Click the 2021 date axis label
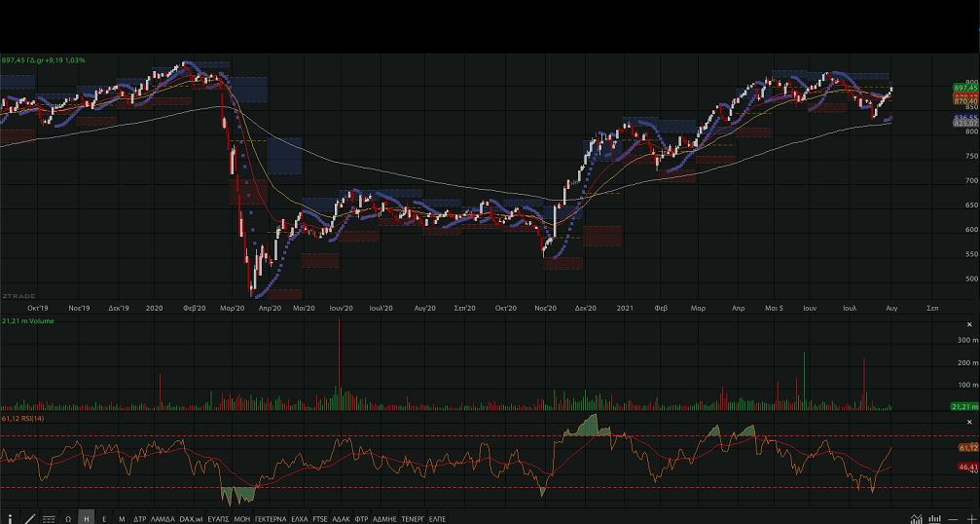The height and width of the screenshot is (524, 980). (x=625, y=309)
